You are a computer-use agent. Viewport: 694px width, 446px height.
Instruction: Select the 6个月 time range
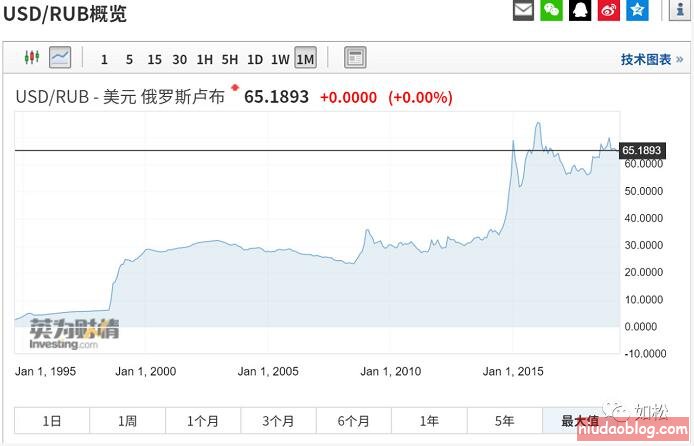pyautogui.click(x=353, y=421)
